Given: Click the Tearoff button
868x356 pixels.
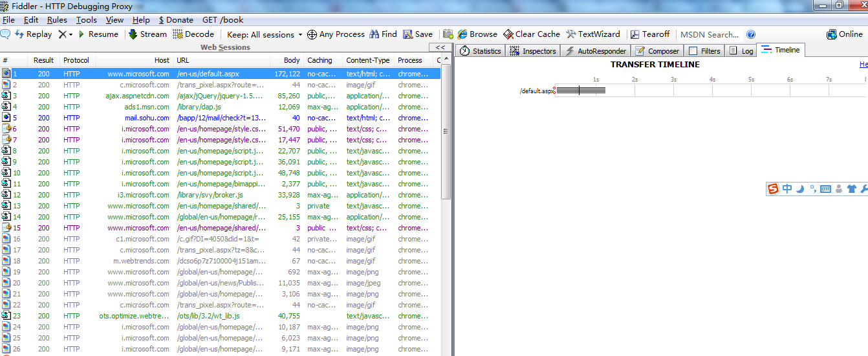Looking at the screenshot, I should (650, 34).
